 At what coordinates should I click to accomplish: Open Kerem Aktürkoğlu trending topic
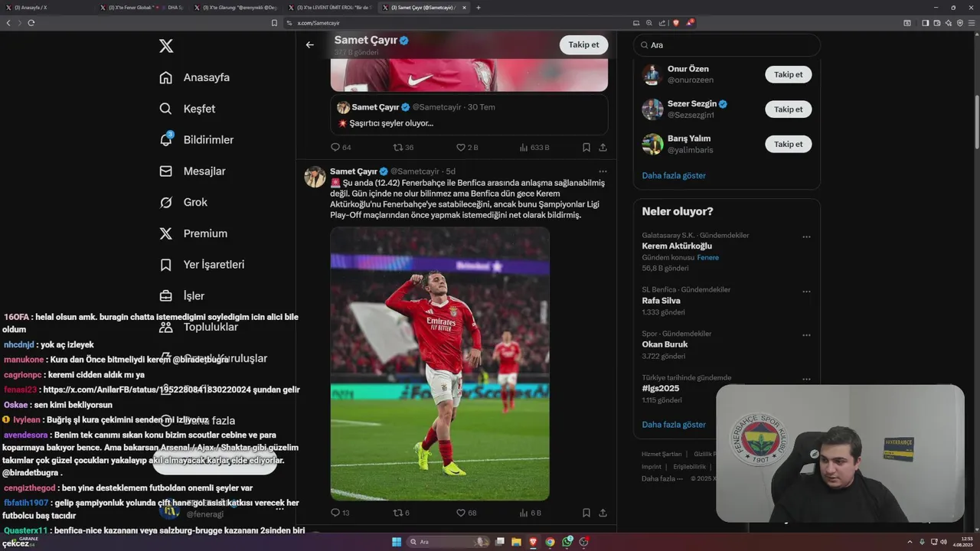click(677, 246)
